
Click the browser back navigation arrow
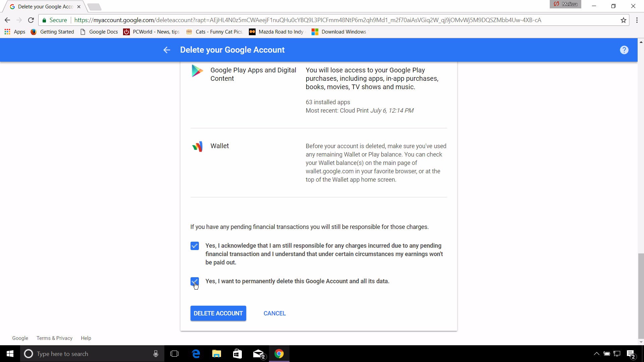[x=7, y=20]
